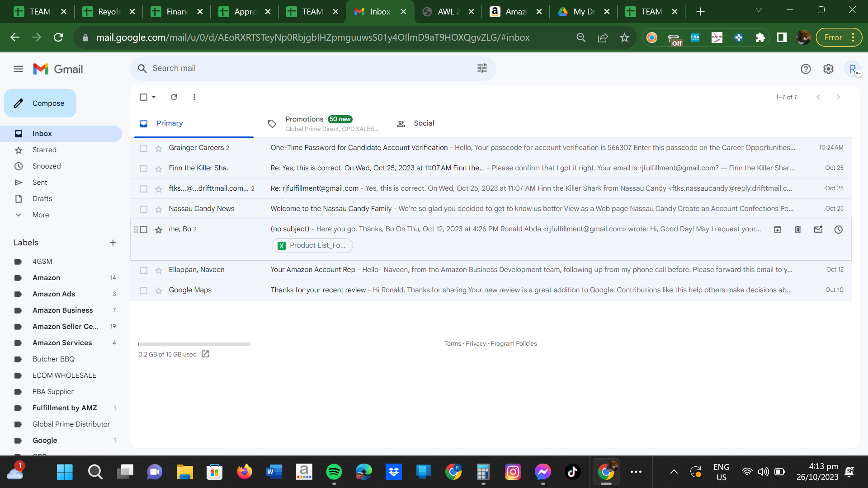
Task: Share this page from address bar
Action: [603, 38]
